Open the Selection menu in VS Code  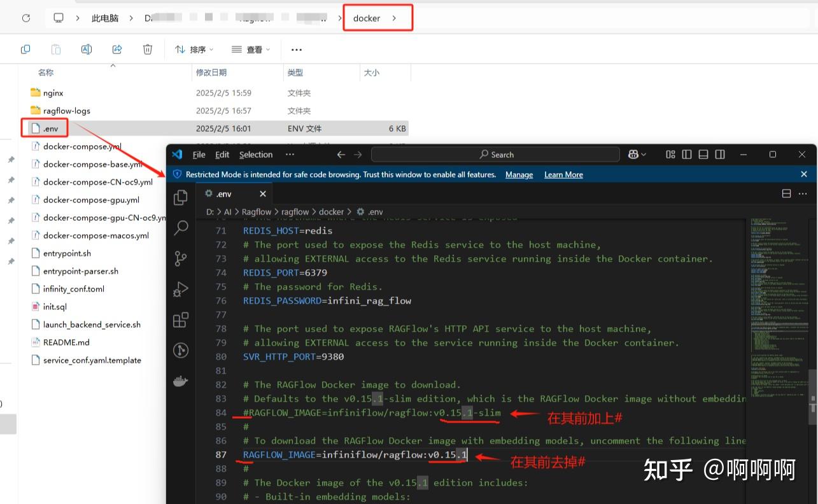pyautogui.click(x=256, y=155)
